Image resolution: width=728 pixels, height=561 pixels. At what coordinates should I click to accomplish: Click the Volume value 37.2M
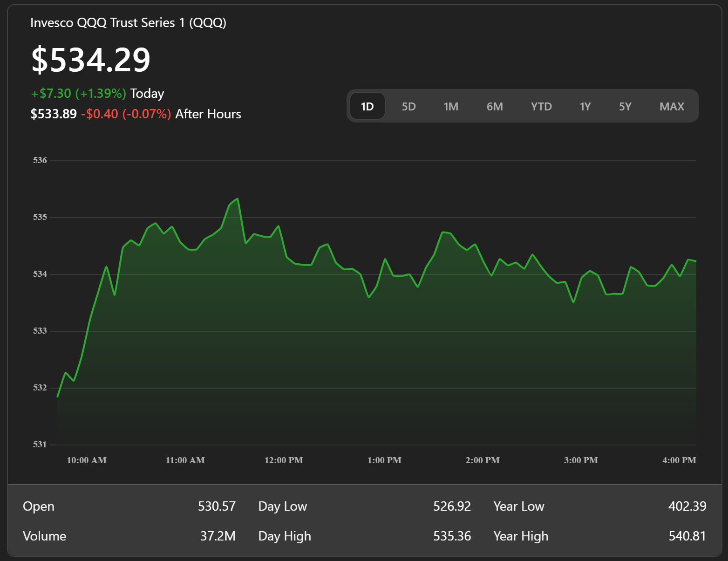pos(218,536)
